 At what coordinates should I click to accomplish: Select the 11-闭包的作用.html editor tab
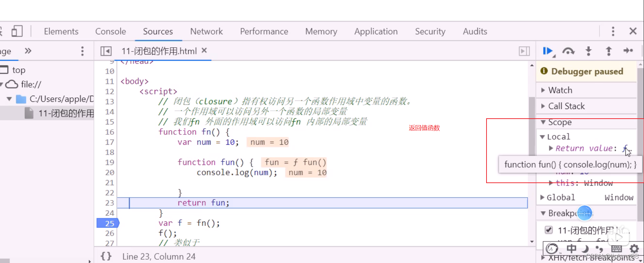click(x=159, y=51)
